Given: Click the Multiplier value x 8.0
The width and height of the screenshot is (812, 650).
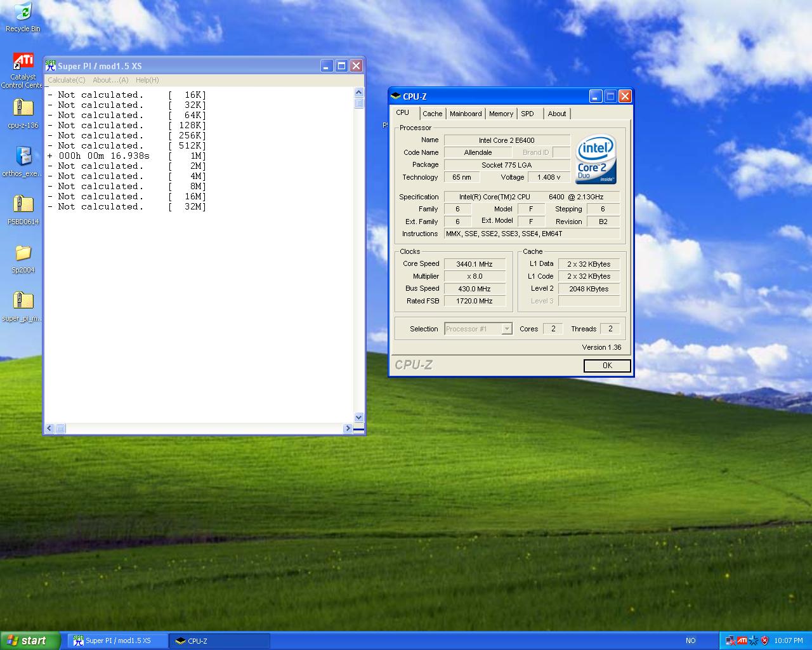Looking at the screenshot, I should pos(475,276).
